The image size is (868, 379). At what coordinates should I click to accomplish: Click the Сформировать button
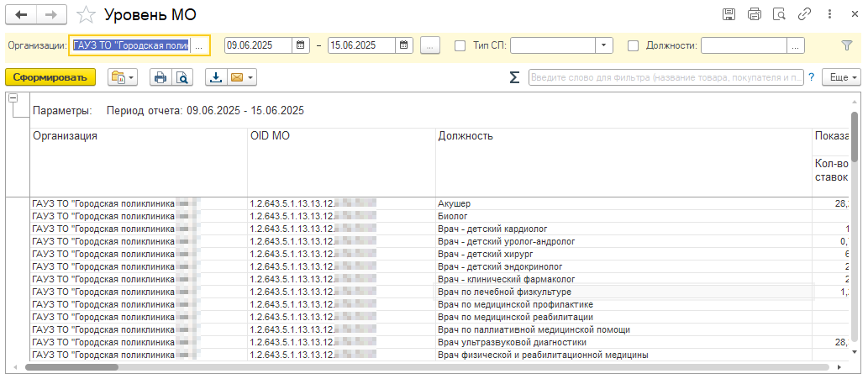[50, 77]
